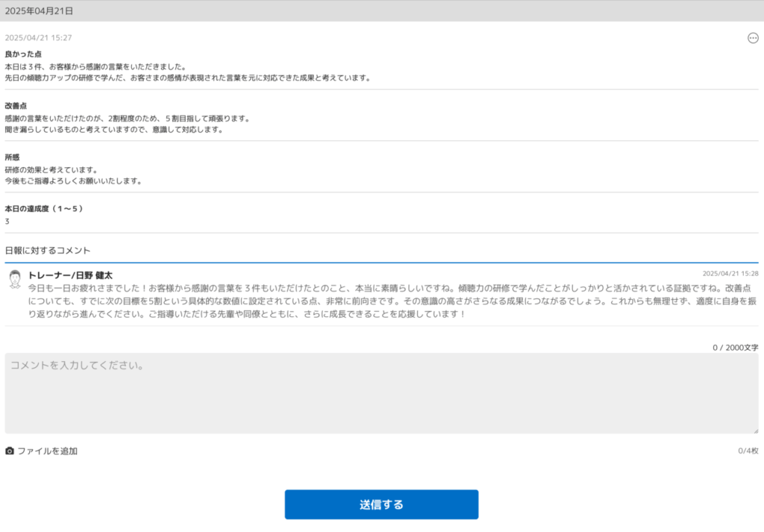Click the 良かった点 section heading
The image size is (764, 532).
(x=23, y=54)
